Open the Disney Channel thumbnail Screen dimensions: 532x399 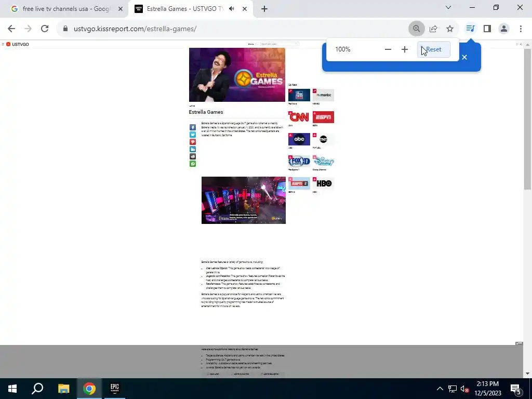(323, 162)
